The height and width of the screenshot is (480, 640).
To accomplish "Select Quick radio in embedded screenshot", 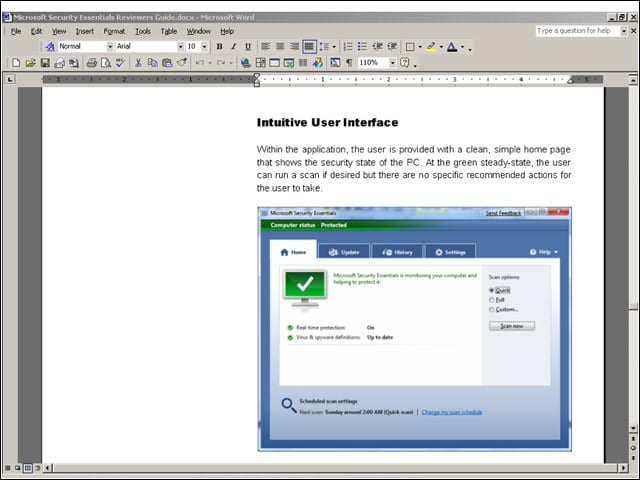I will tap(492, 290).
